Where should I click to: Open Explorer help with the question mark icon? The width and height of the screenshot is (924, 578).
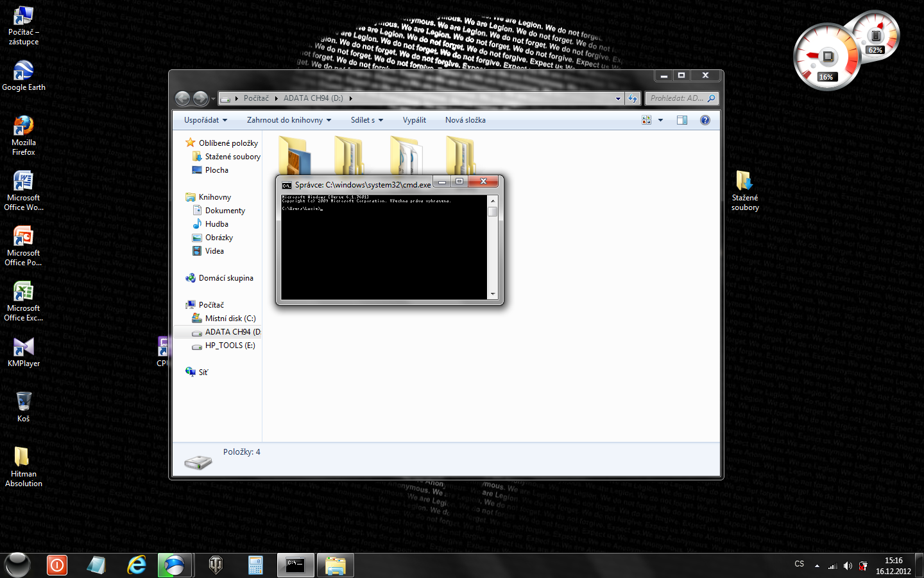(x=705, y=120)
